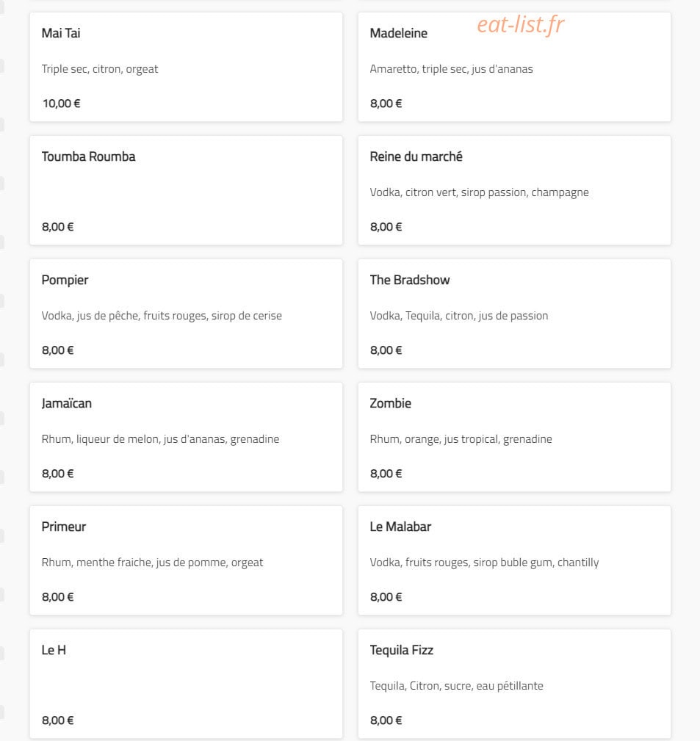Choose the Reine du marché cocktail
The height and width of the screenshot is (741, 700).
514,190
